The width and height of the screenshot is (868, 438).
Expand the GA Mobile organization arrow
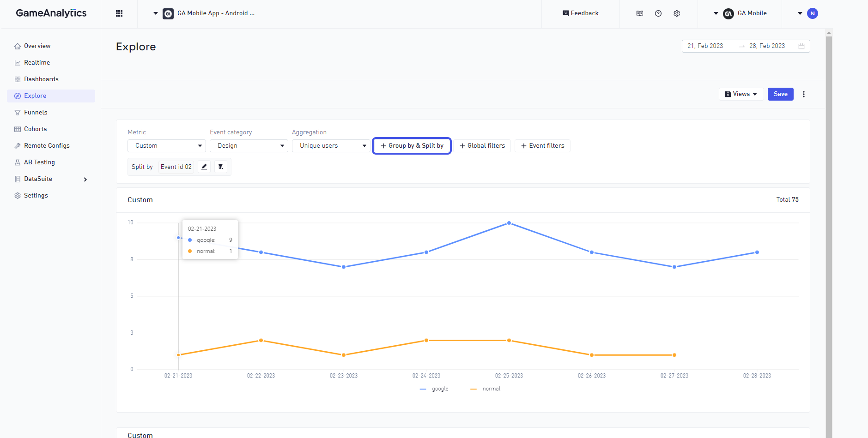pos(716,13)
